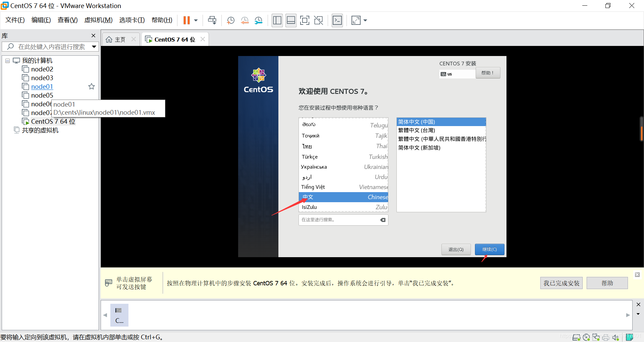The image size is (644, 342).
Task: Select 中文 Chinese in the language list
Action: point(343,197)
